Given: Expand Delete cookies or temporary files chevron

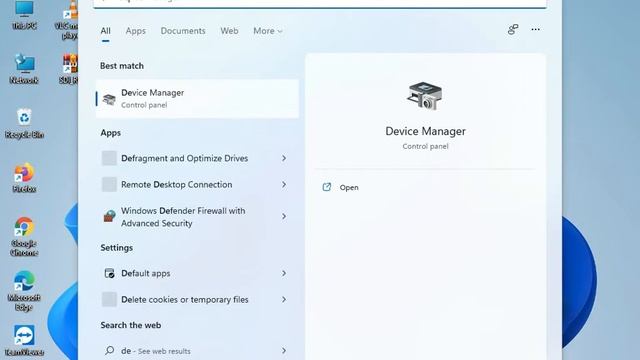Looking at the screenshot, I should click(x=284, y=300).
